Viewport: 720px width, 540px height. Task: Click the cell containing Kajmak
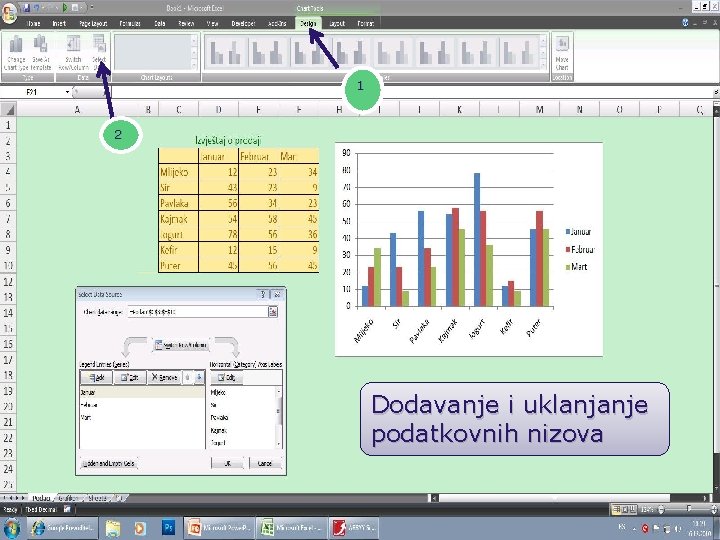pos(179,219)
